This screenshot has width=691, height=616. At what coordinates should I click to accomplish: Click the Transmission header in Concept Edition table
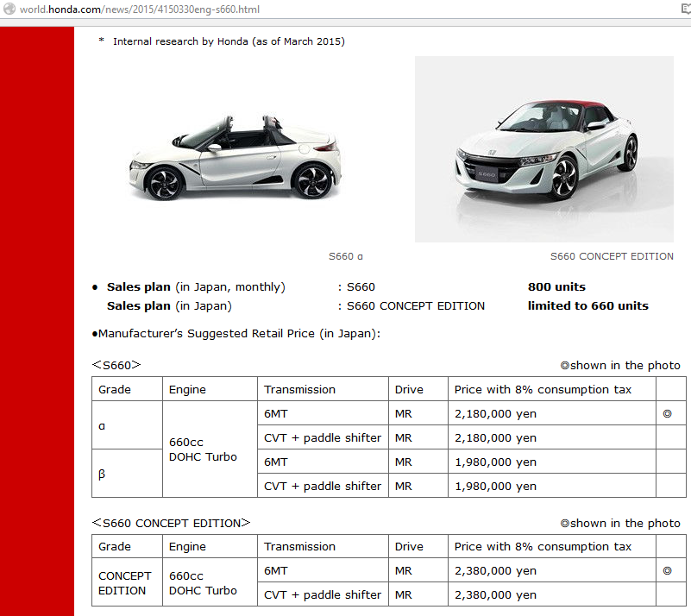299,546
